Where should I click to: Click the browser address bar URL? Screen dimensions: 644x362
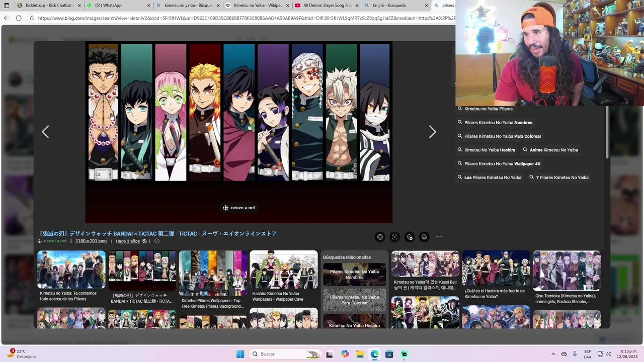246,18
